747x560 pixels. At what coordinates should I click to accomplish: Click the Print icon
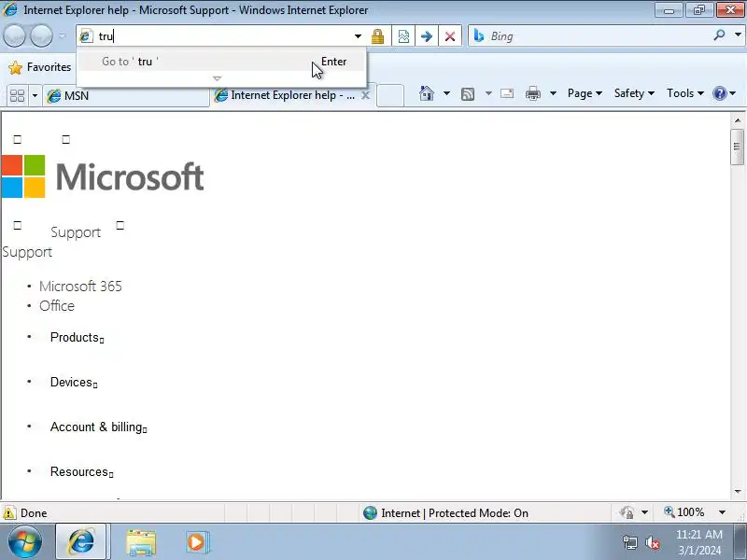coord(532,94)
